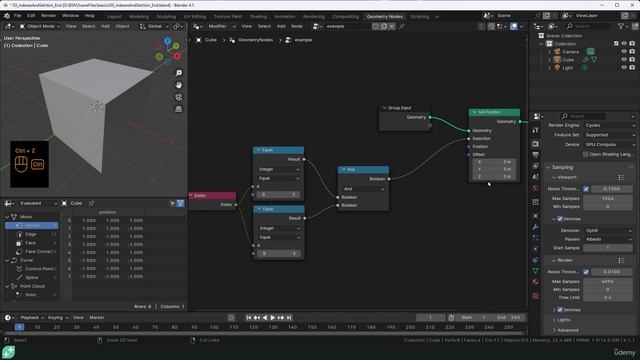Open the Render menu
The height and width of the screenshot is (360, 640).
pos(49,16)
